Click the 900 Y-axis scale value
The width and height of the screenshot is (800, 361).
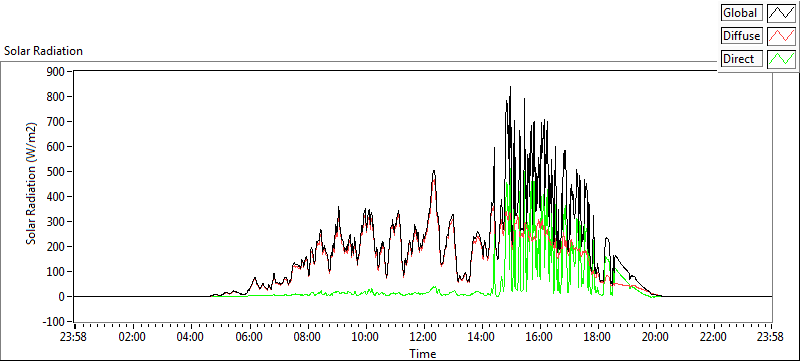(x=56, y=71)
